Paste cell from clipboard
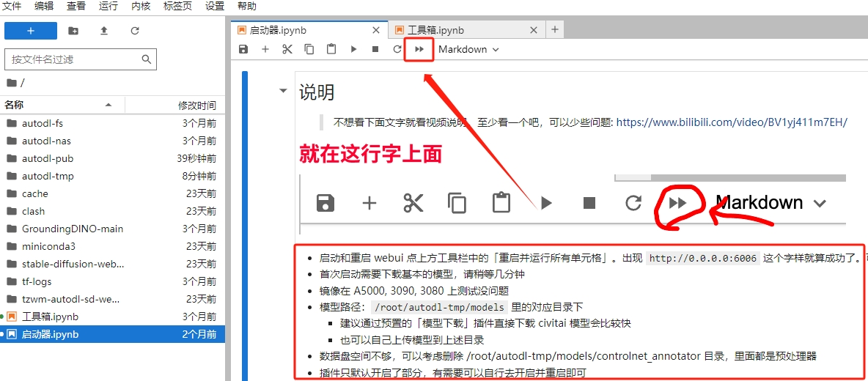Image resolution: width=868 pixels, height=381 pixels. point(331,49)
